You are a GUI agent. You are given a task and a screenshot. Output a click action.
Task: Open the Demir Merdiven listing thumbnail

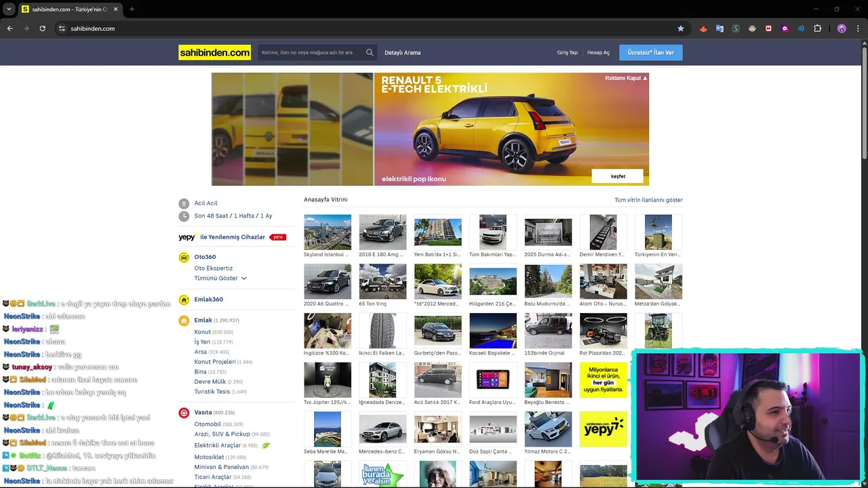pyautogui.click(x=604, y=232)
